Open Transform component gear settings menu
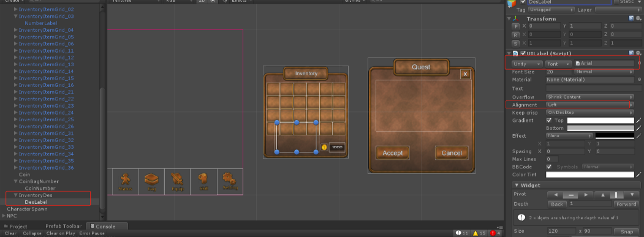644x237 pixels. 638,18
